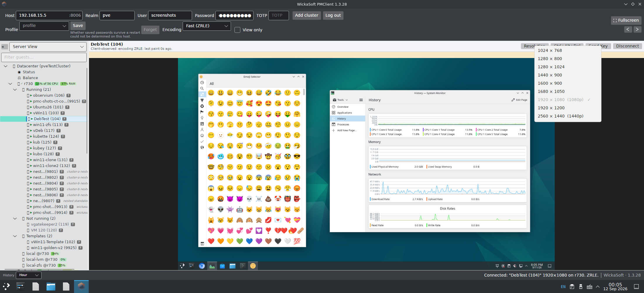Open the terminal icon in the remote taskbar
Image resolution: width=644 pixels, height=293 pixels.
(x=243, y=266)
